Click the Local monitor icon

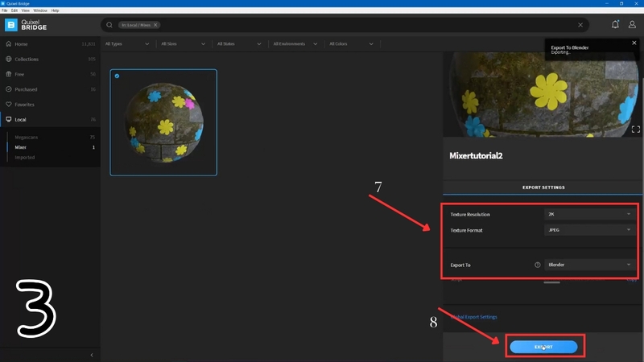pos(9,119)
